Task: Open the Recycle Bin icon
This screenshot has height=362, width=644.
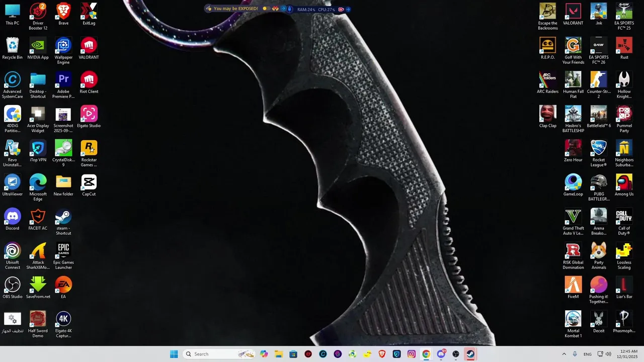Action: pyautogui.click(x=13, y=49)
